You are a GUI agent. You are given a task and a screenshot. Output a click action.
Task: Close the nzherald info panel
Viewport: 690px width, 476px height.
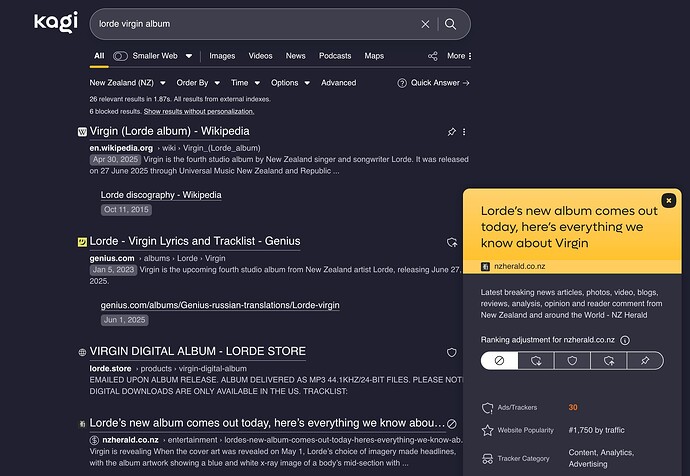tap(668, 201)
